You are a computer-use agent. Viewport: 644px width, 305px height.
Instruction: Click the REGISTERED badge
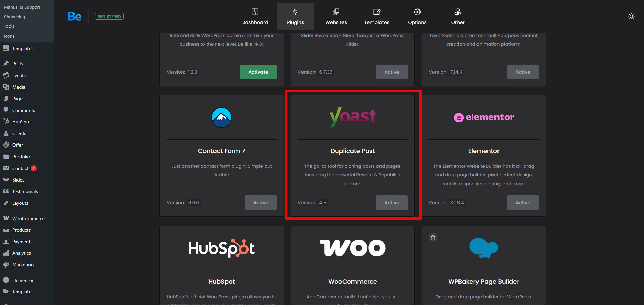pyautogui.click(x=109, y=16)
